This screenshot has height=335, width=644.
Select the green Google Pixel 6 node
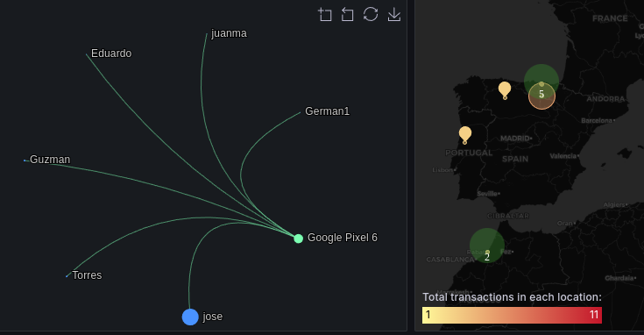coord(299,239)
